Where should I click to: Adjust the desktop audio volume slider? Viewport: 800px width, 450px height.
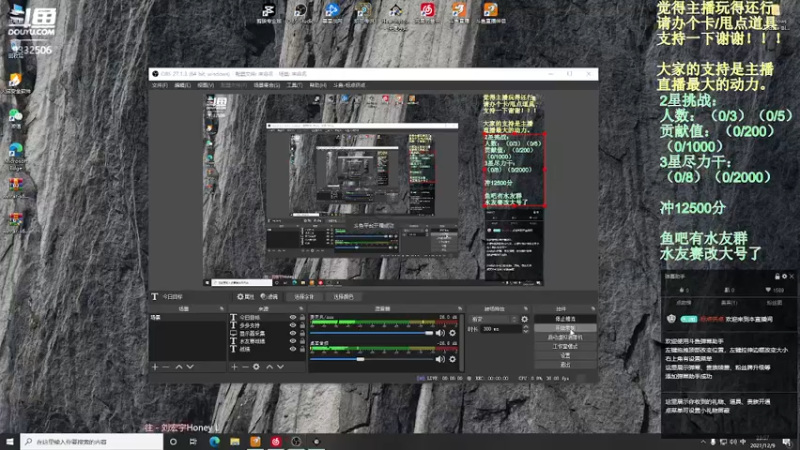(x=371, y=359)
